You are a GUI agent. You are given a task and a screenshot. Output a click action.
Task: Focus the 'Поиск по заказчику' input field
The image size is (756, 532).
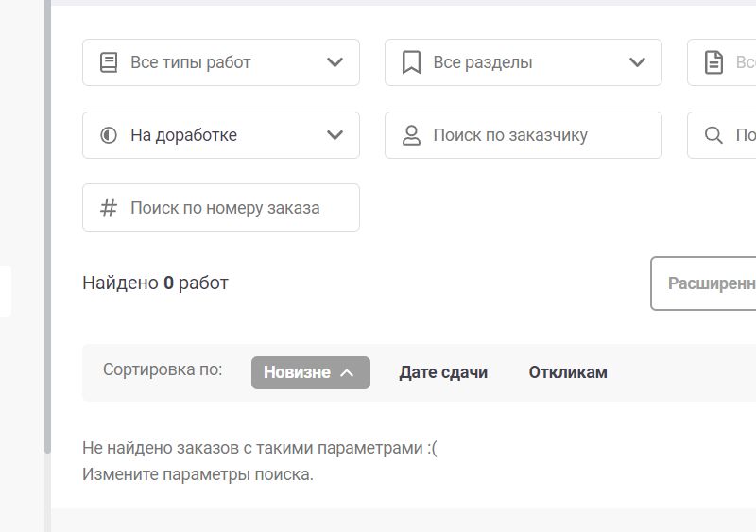click(x=529, y=135)
